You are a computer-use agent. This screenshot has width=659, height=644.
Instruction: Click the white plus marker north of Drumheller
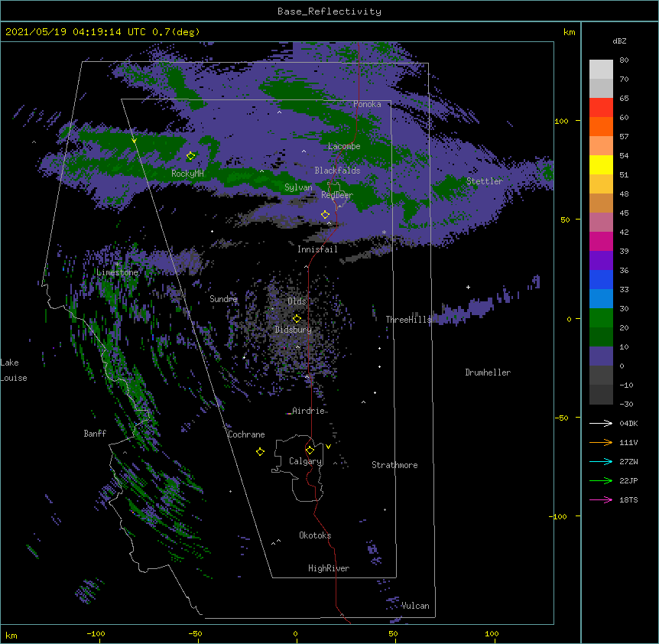[x=468, y=287]
